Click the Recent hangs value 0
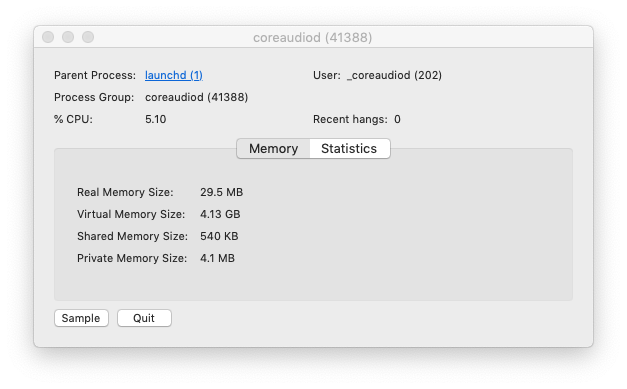Screen dimensions: 627x389 (397, 119)
